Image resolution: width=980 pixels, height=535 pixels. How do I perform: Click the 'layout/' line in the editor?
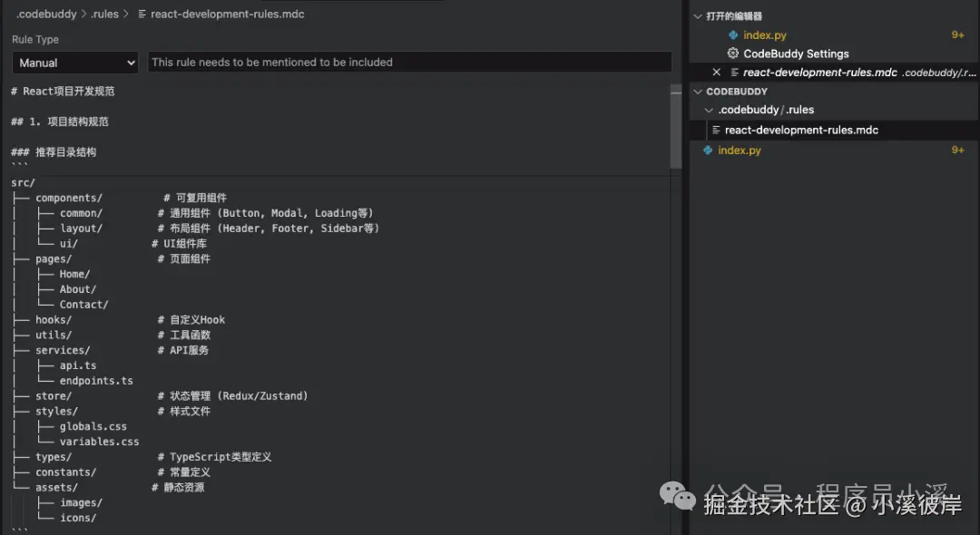pos(81,229)
